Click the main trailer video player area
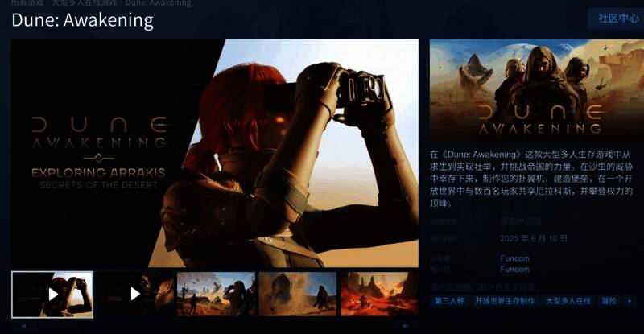Image resolution: width=644 pixels, height=334 pixels. pyautogui.click(x=214, y=153)
